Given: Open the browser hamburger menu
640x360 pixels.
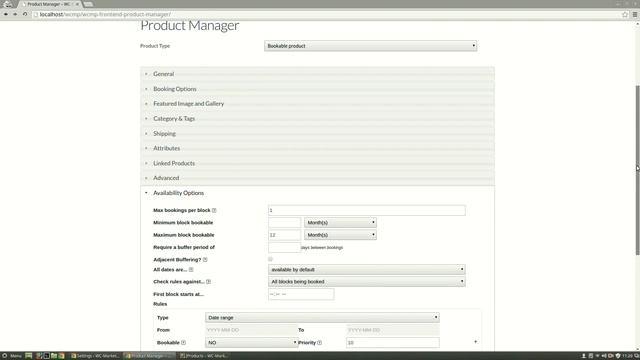Looking at the screenshot, I should pos(635,14).
